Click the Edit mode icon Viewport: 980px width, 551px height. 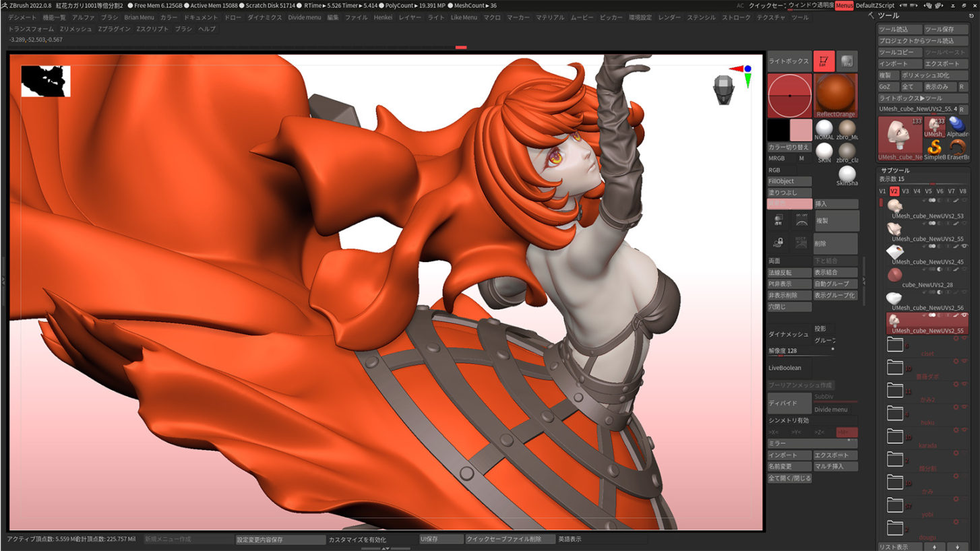(824, 61)
